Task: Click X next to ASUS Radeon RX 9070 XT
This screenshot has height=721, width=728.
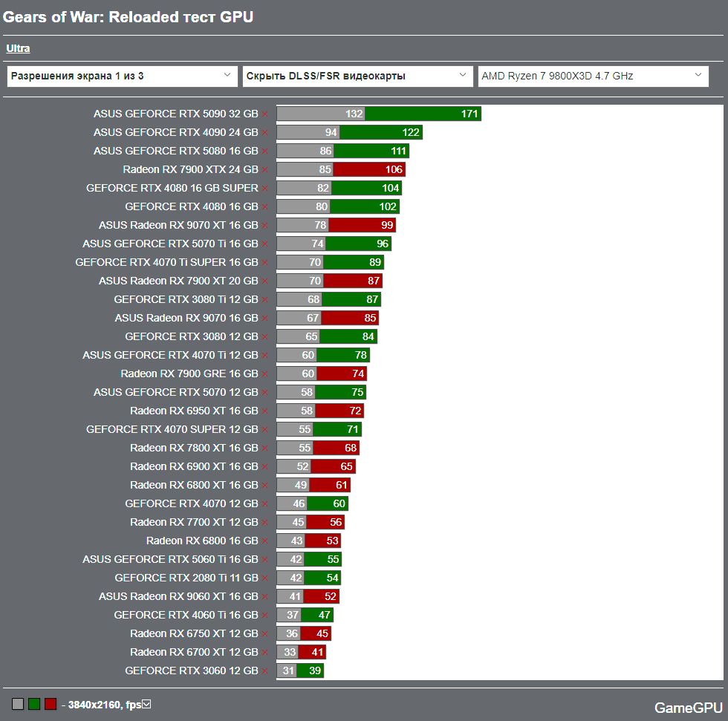Action: point(264,226)
